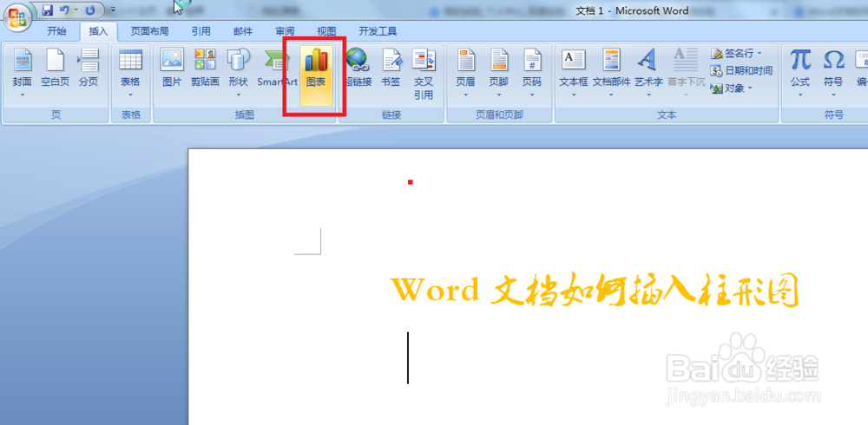
Task: Expand the 文本框 dropdown arrow
Action: [574, 95]
